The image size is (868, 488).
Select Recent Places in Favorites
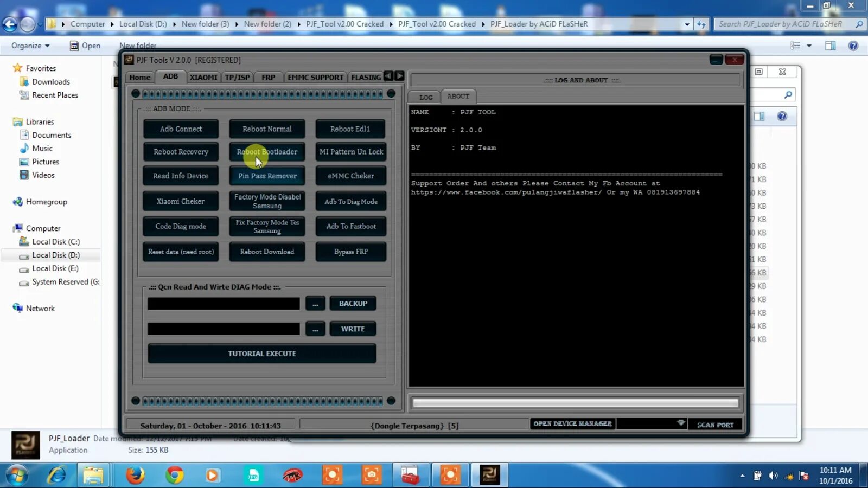coord(55,95)
